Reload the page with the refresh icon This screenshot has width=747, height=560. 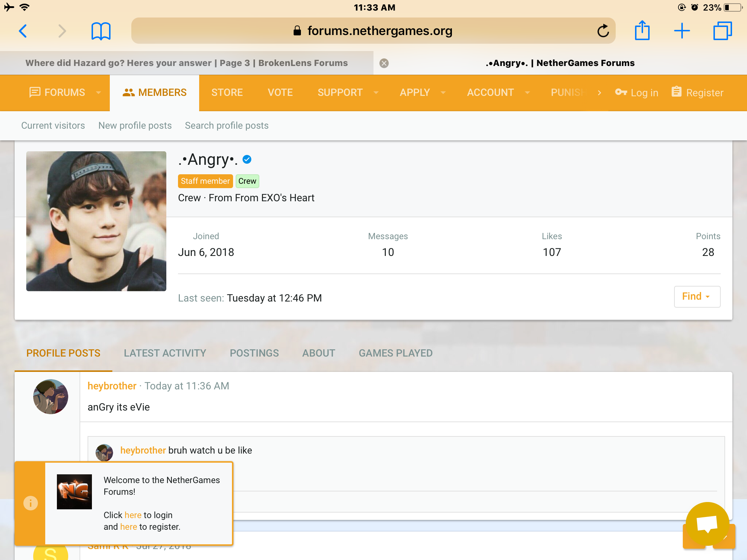coord(603,31)
